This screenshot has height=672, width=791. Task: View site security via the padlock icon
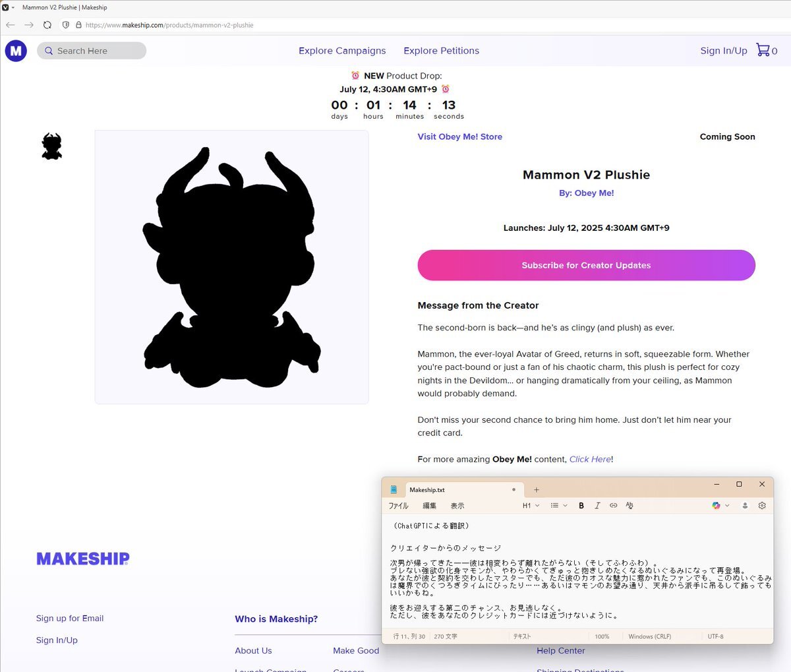coord(78,25)
